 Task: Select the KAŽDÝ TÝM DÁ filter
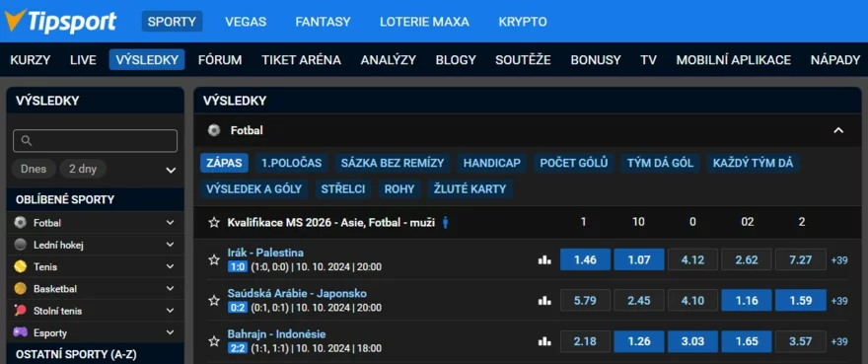point(753,163)
